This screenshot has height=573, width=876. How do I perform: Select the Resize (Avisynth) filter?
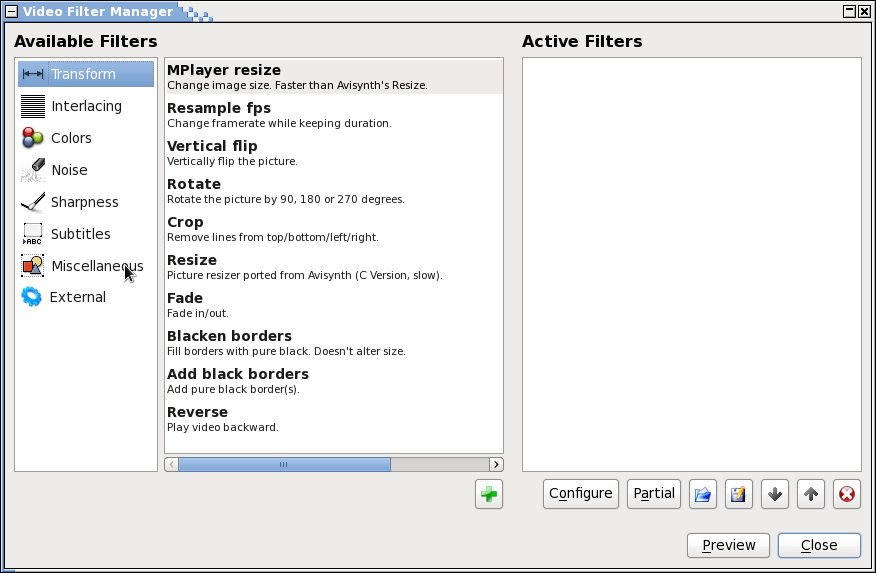pyautogui.click(x=334, y=267)
